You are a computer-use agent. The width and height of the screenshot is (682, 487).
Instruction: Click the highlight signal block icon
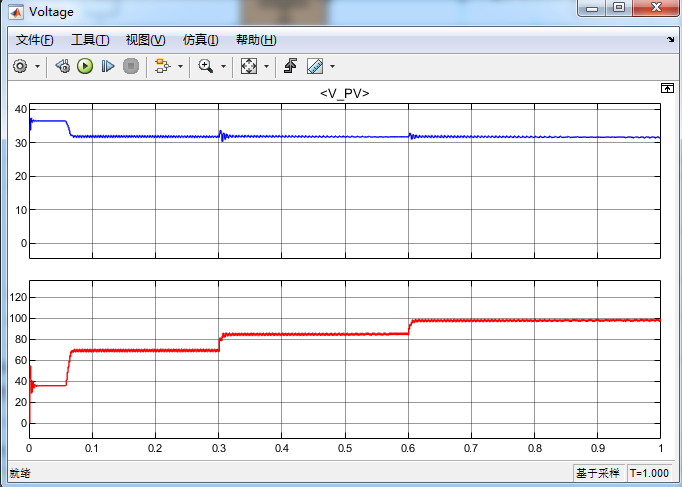[x=163, y=66]
